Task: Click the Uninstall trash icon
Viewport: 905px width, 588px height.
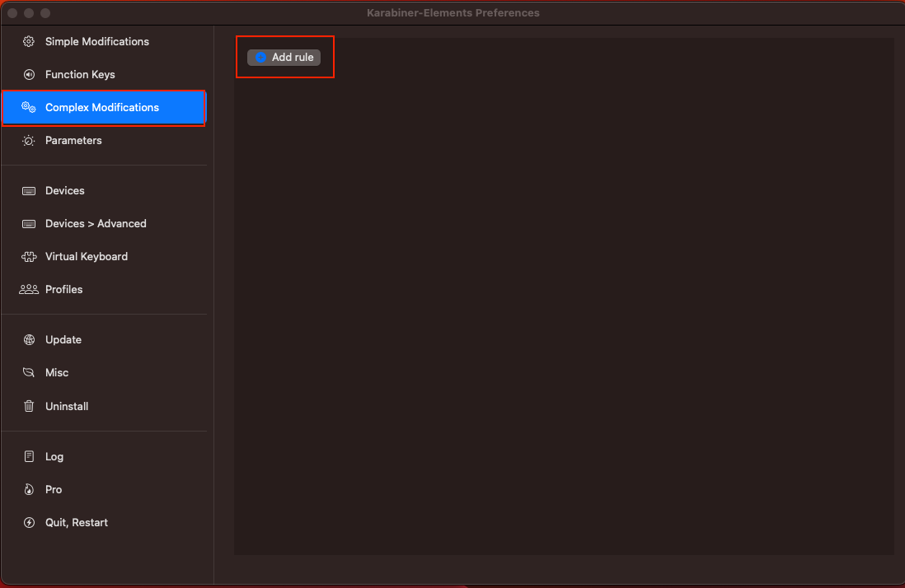Action: coord(27,406)
